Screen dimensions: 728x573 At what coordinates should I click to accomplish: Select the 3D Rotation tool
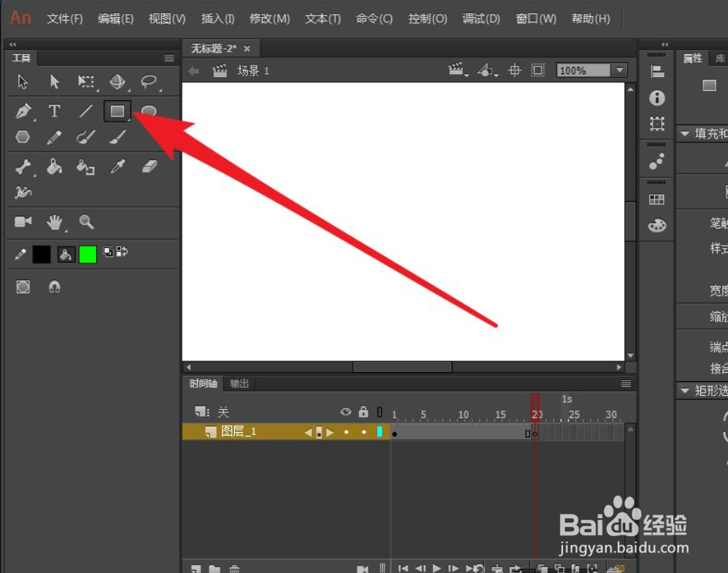(x=117, y=82)
